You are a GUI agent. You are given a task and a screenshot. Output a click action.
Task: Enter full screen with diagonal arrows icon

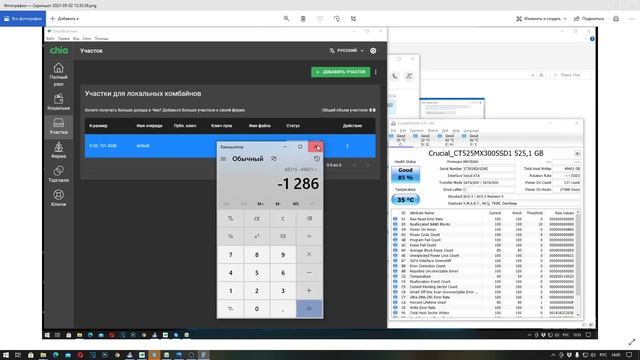632,342
